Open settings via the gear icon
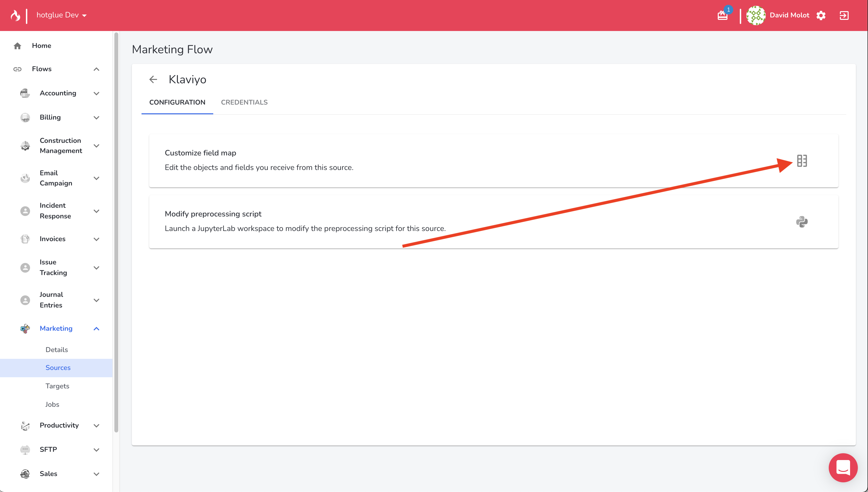Screen dimensions: 868x492 coord(821,15)
